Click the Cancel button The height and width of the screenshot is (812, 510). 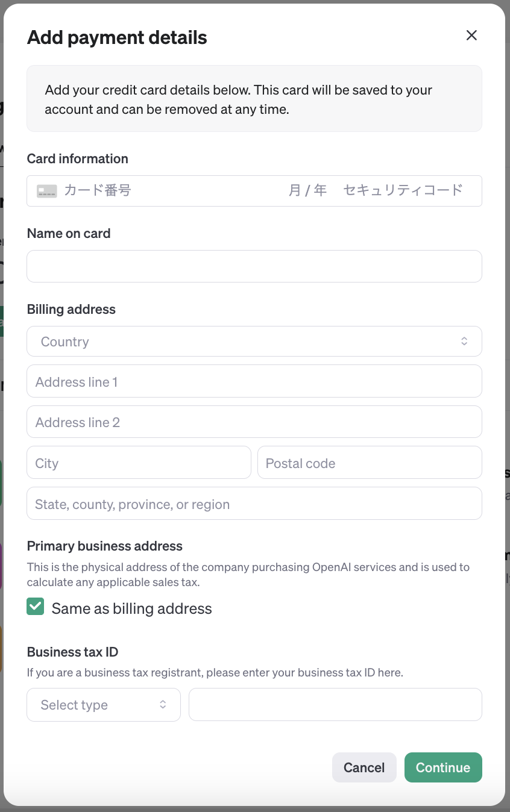364,767
